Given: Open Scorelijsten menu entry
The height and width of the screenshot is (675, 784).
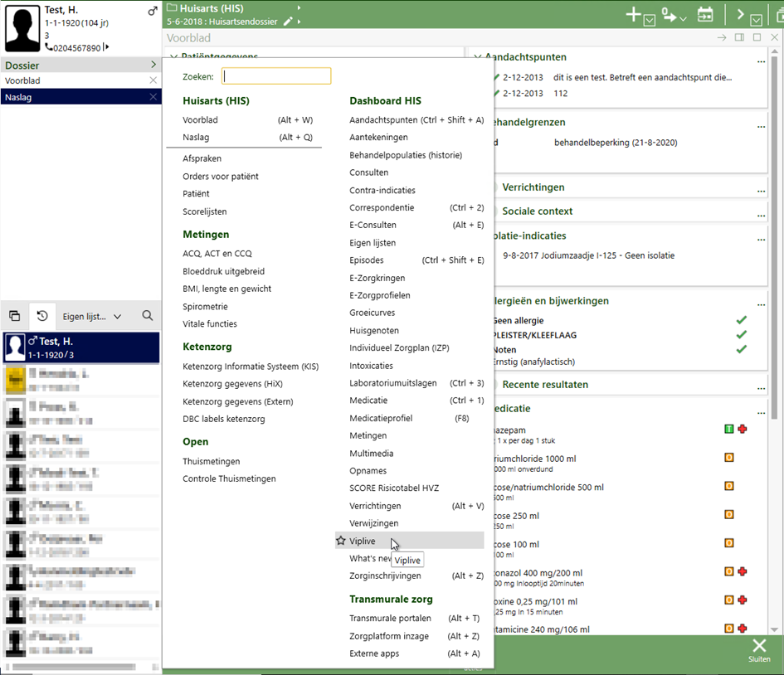Looking at the screenshot, I should [204, 211].
